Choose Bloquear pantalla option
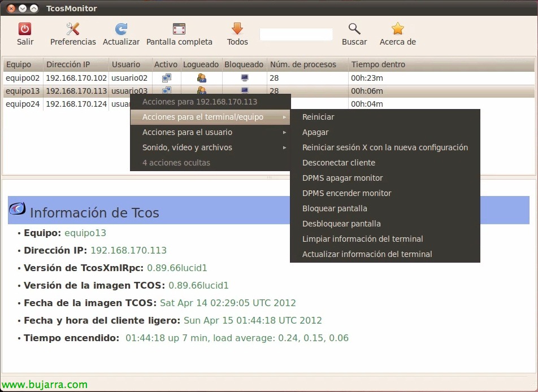The height and width of the screenshot is (392, 538). pyautogui.click(x=385, y=208)
